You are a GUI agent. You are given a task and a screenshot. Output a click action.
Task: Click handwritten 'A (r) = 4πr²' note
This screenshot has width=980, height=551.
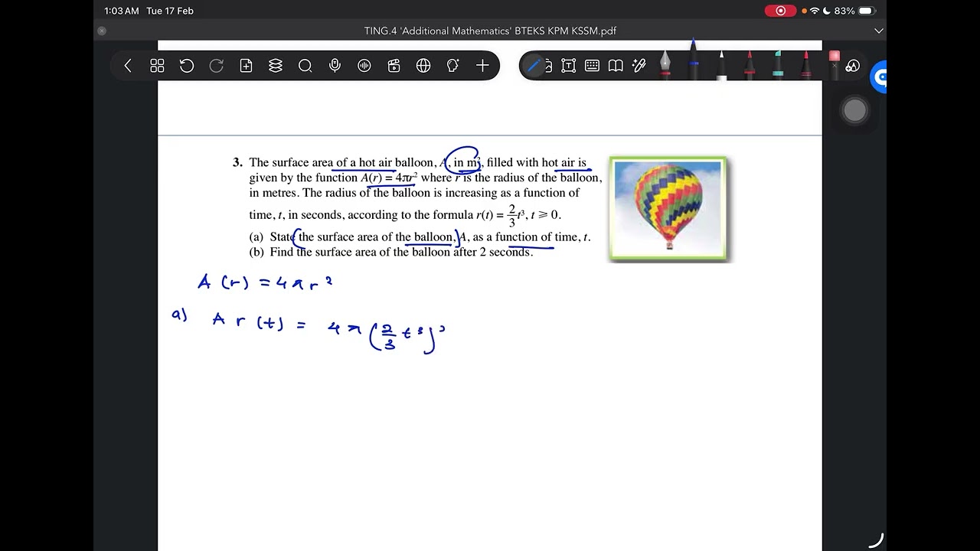[x=265, y=282]
